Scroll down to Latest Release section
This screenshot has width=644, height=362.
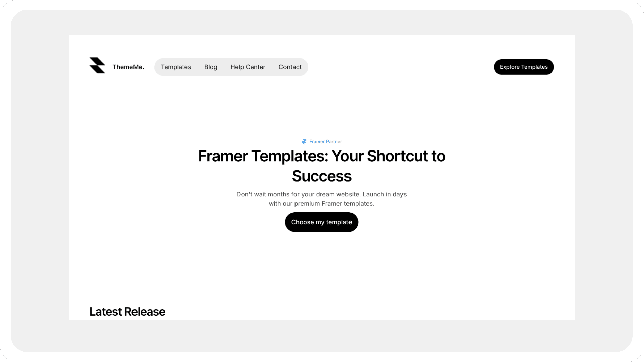click(x=127, y=311)
